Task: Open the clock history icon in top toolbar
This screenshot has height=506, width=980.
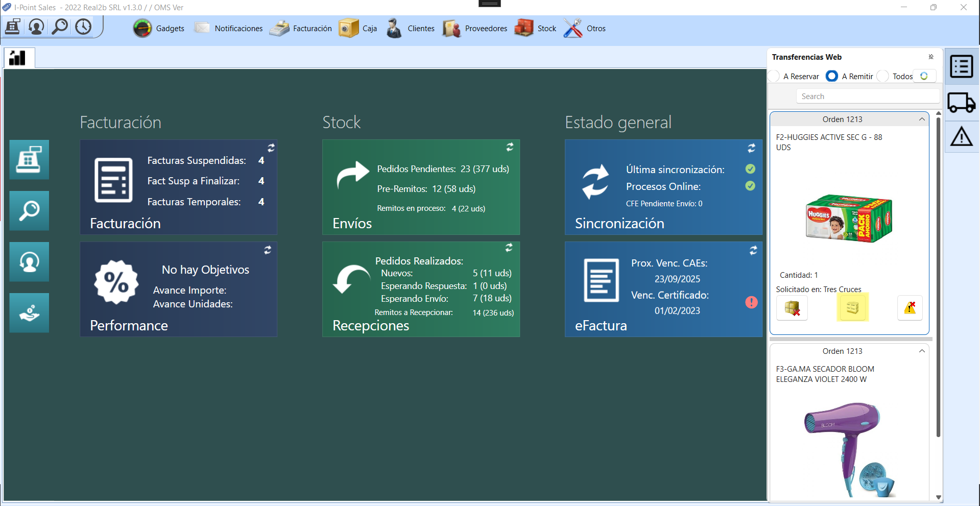Action: tap(83, 27)
